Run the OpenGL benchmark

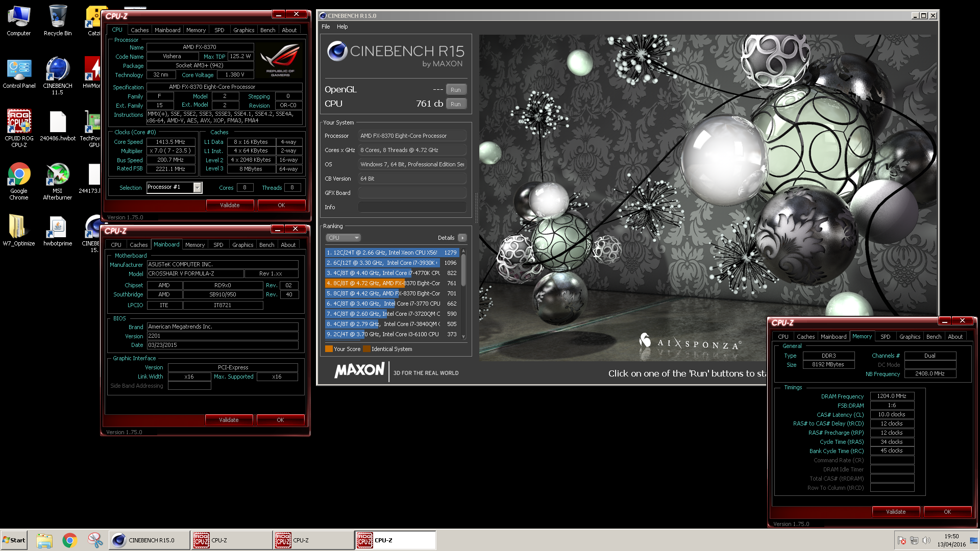coord(456,90)
